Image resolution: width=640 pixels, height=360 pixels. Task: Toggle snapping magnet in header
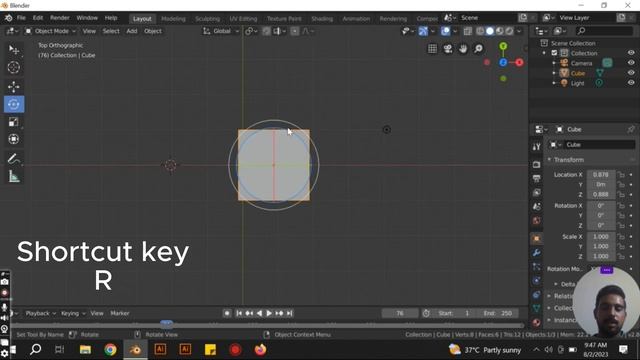(x=267, y=31)
